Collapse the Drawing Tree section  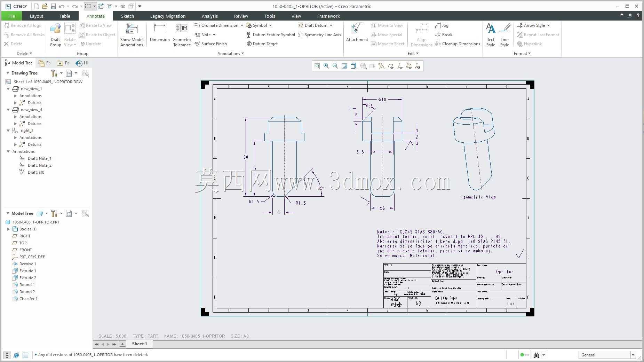tap(8, 73)
